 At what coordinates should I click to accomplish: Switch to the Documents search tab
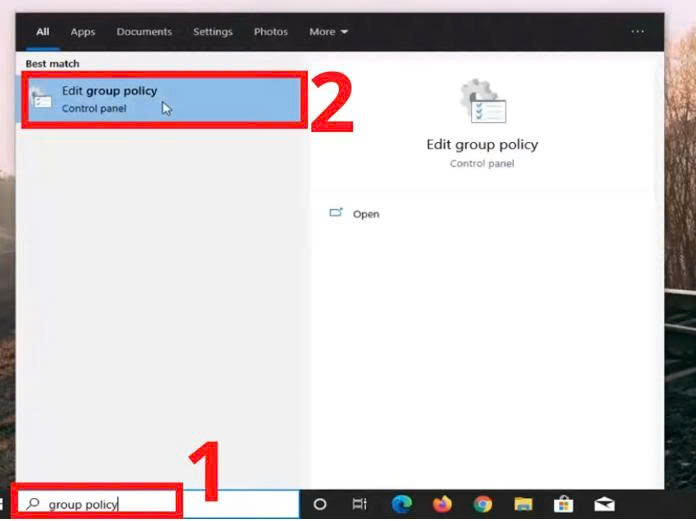pyautogui.click(x=144, y=32)
